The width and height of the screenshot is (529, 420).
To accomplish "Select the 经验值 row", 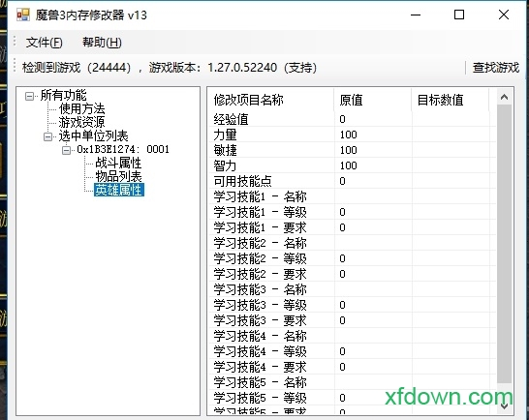I will click(353, 119).
